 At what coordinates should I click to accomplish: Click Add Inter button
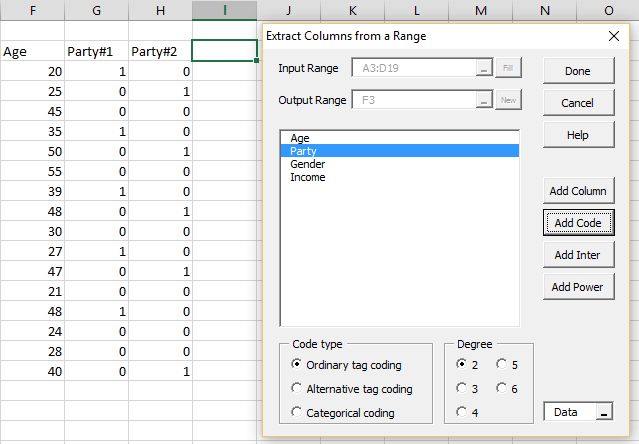577,255
